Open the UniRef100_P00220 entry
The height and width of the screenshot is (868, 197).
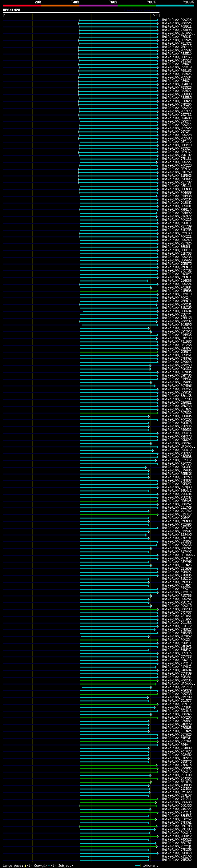pyautogui.click(x=176, y=108)
